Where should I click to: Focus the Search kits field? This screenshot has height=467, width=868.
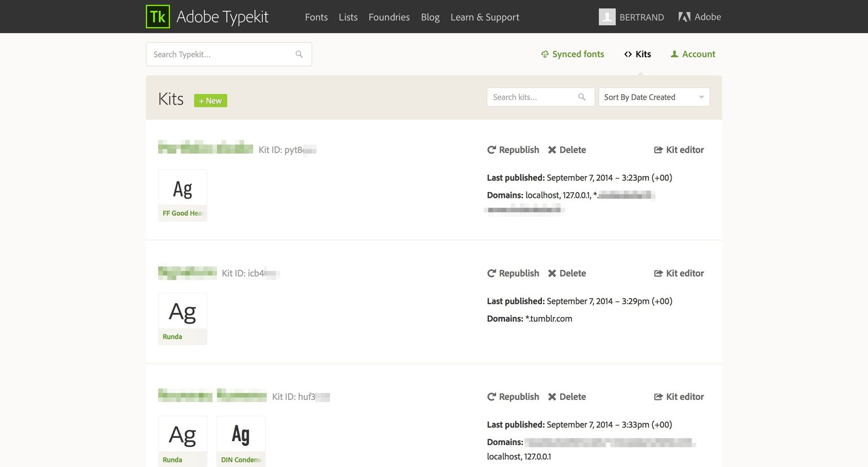click(540, 97)
